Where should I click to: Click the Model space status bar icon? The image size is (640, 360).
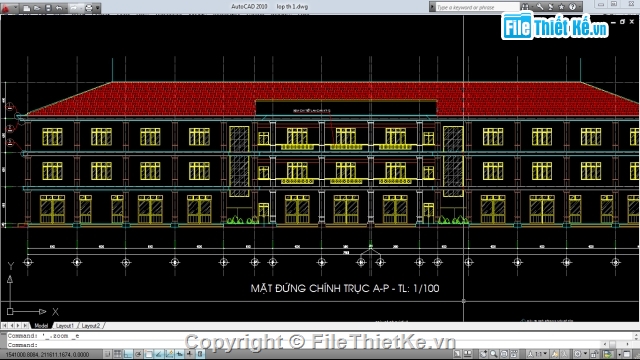tap(457, 354)
